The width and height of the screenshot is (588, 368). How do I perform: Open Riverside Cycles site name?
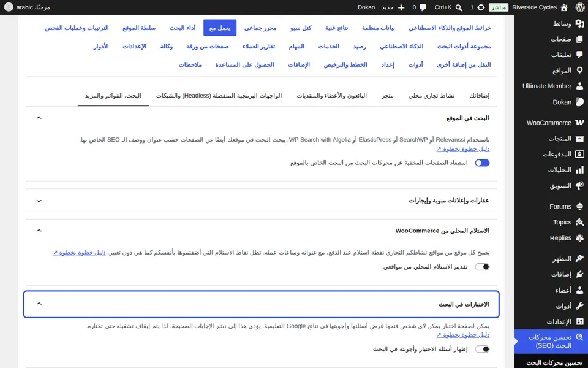pos(534,7)
